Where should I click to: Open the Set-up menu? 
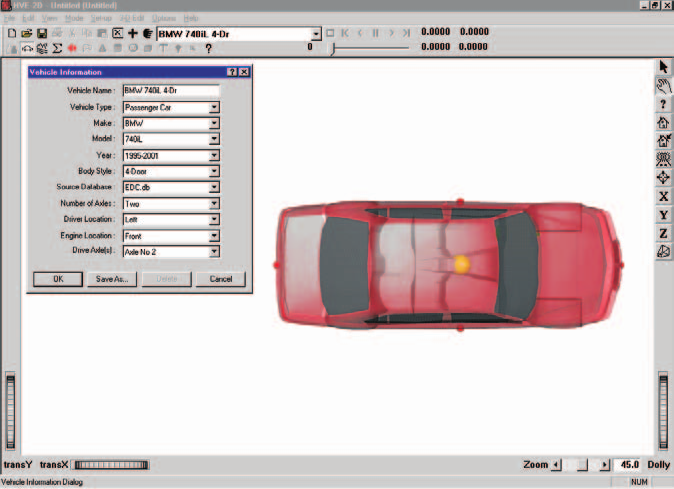tap(101, 18)
